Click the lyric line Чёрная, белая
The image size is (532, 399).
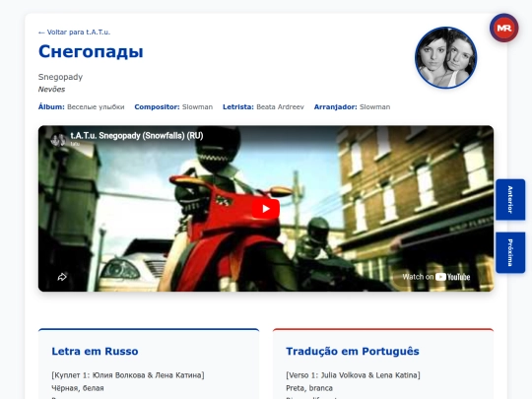[x=78, y=388]
